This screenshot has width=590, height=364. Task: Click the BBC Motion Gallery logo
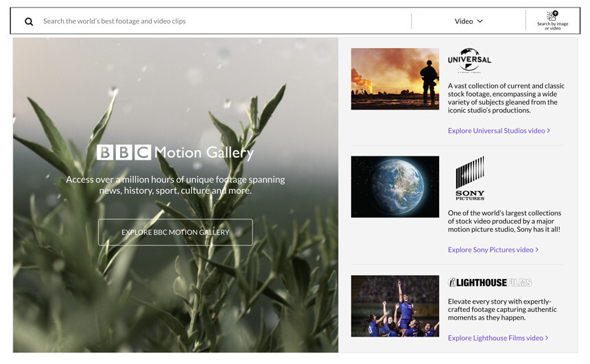[175, 152]
